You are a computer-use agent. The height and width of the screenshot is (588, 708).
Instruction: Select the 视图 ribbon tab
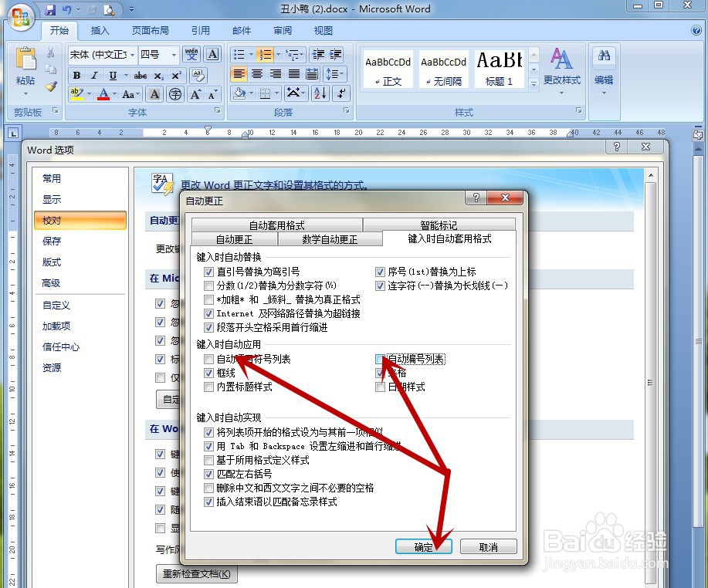coord(323,30)
